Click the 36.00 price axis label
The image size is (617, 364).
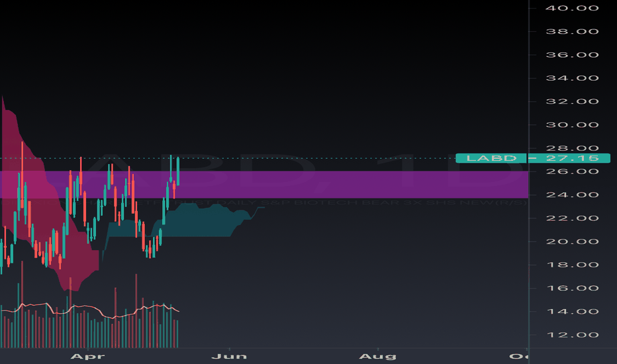[572, 55]
